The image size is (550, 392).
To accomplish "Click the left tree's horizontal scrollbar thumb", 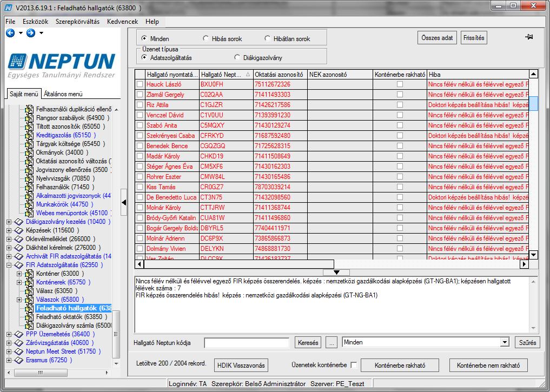I will [x=41, y=373].
